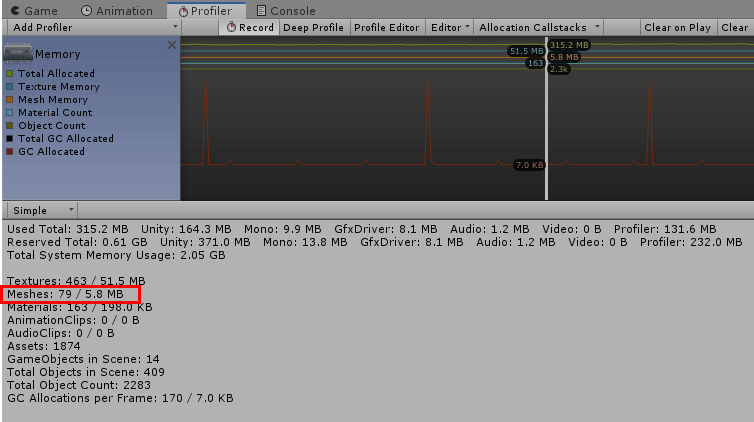Click the Profiler tab stopwatch icon

point(183,11)
